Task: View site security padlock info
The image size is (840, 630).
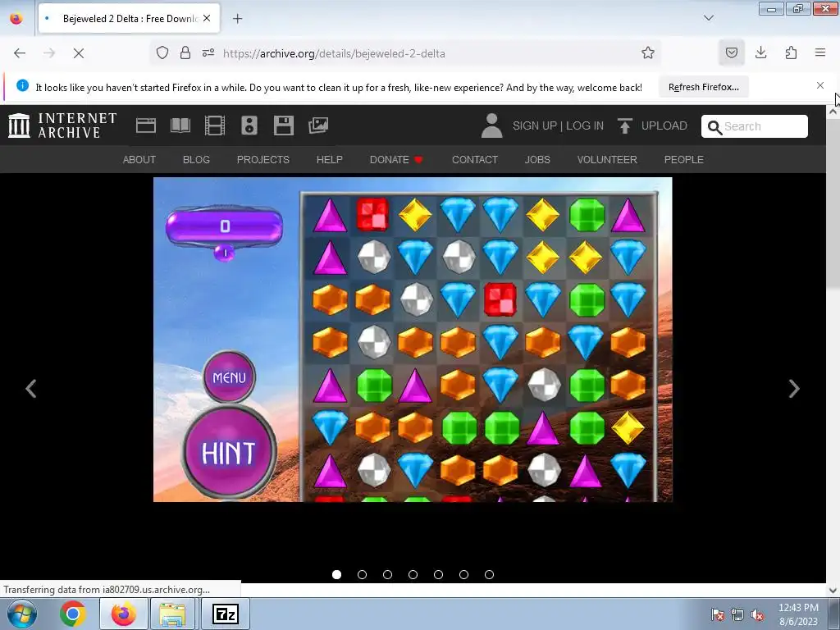Action: pos(185,53)
